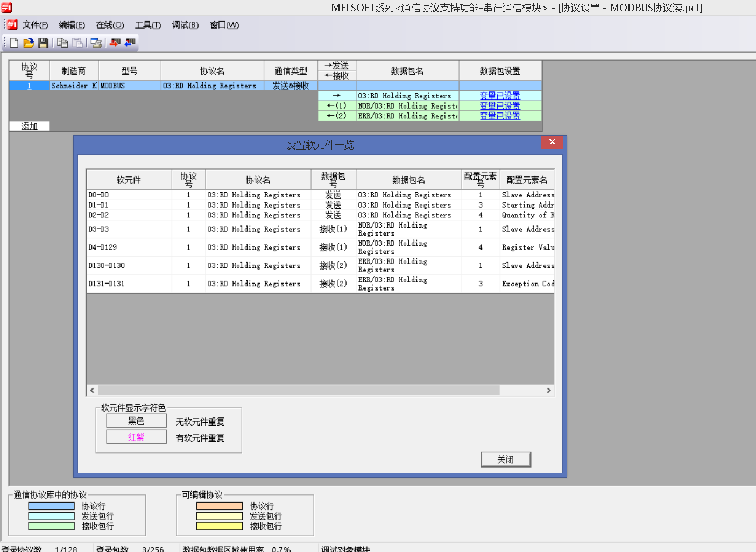Click the 添加 button under protocol list
Screen dimensions: 756x552
point(29,126)
